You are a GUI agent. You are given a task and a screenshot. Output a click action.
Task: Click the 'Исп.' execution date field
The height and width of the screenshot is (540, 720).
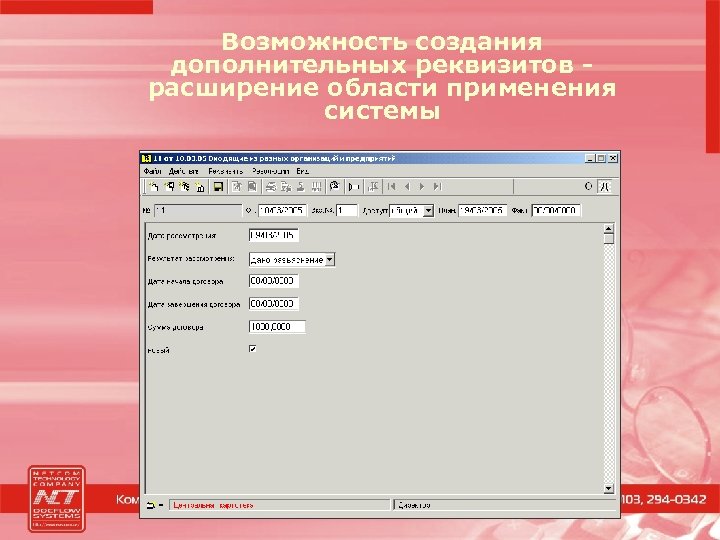click(483, 211)
